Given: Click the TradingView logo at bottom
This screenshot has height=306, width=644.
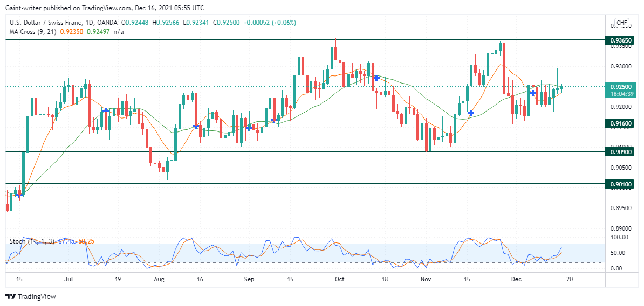Looking at the screenshot, I should [x=30, y=296].
